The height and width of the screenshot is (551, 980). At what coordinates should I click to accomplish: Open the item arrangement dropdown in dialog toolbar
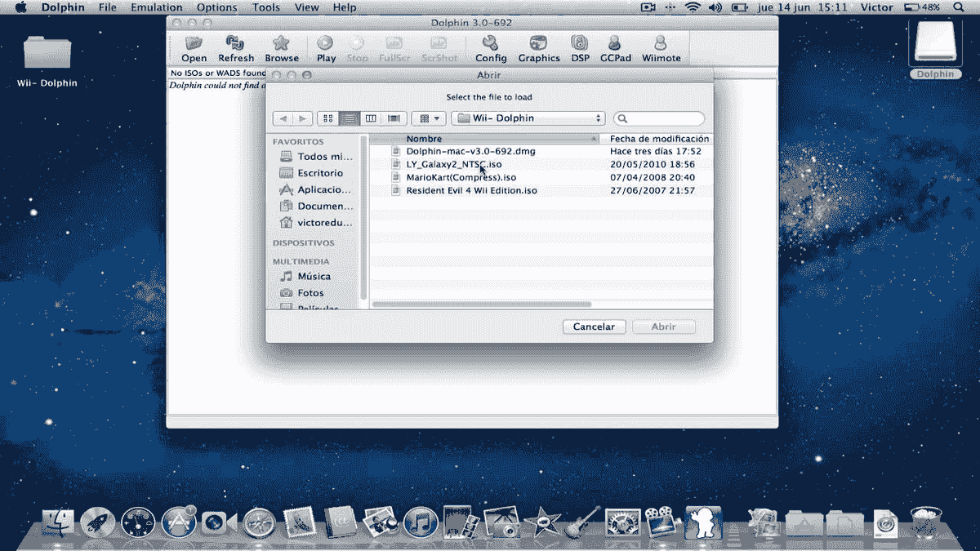click(428, 118)
